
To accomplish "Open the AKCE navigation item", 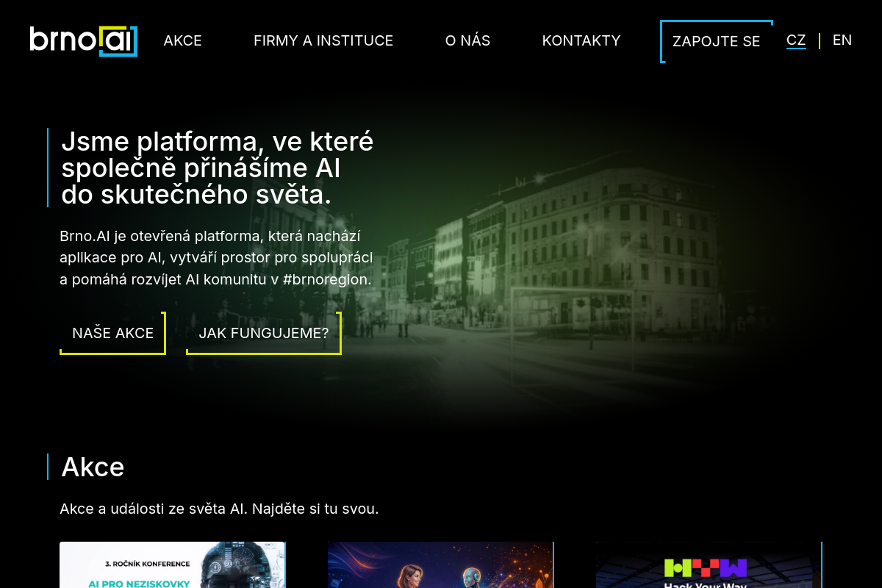I will pyautogui.click(x=182, y=40).
